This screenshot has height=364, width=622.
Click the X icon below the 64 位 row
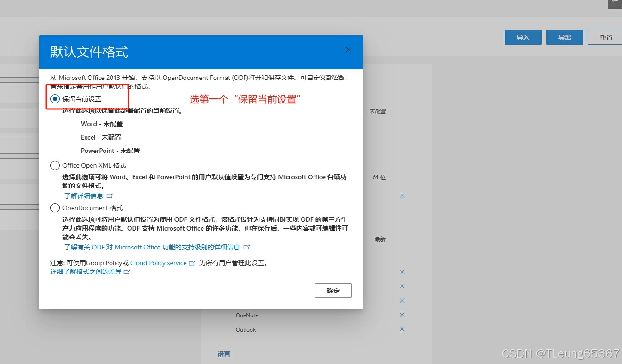pos(402,196)
